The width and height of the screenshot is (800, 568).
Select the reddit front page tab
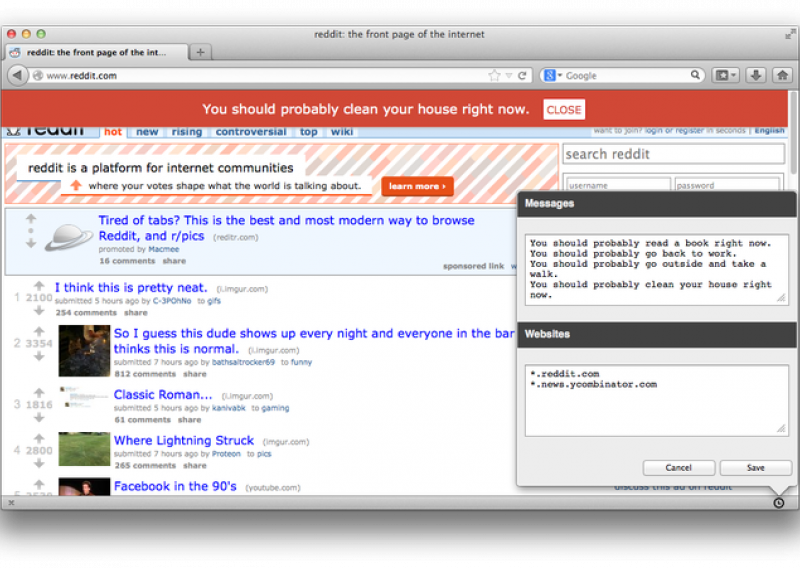coord(96,52)
